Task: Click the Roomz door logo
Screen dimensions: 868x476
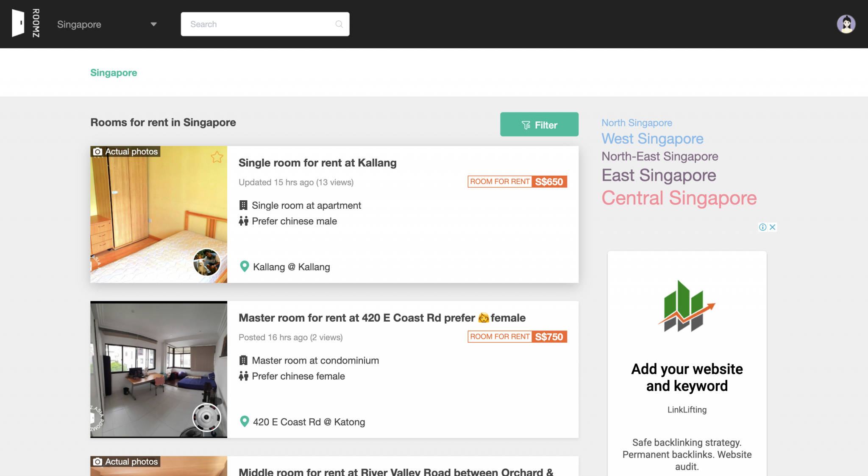Action: click(18, 23)
